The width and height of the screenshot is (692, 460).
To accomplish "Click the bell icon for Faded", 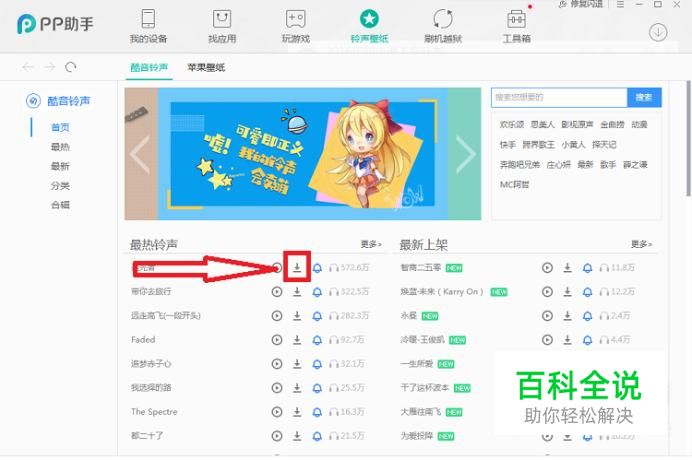I will coord(317,340).
